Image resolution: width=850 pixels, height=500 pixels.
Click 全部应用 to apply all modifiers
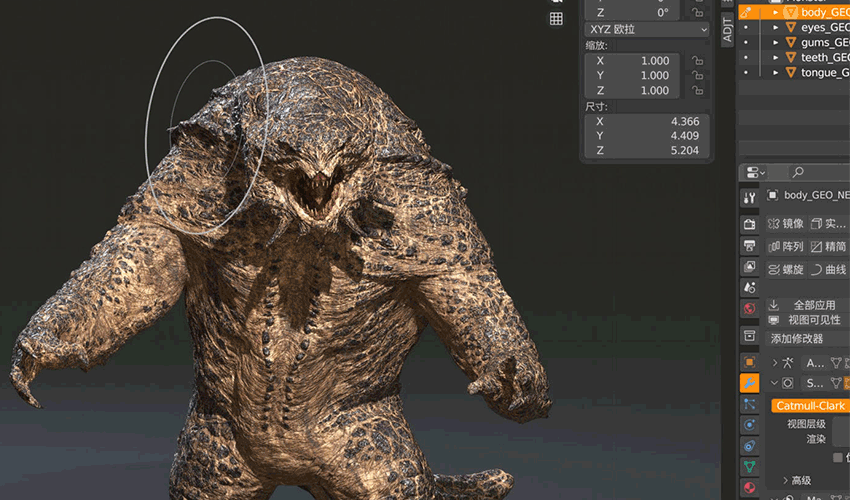(x=808, y=305)
